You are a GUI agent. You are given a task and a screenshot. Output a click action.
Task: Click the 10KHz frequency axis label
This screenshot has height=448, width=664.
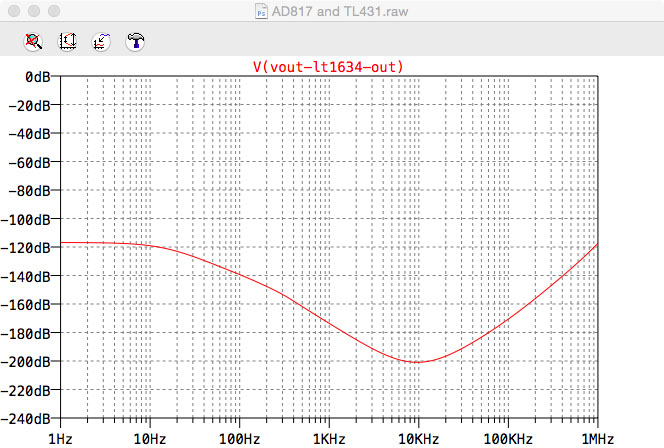[418, 439]
